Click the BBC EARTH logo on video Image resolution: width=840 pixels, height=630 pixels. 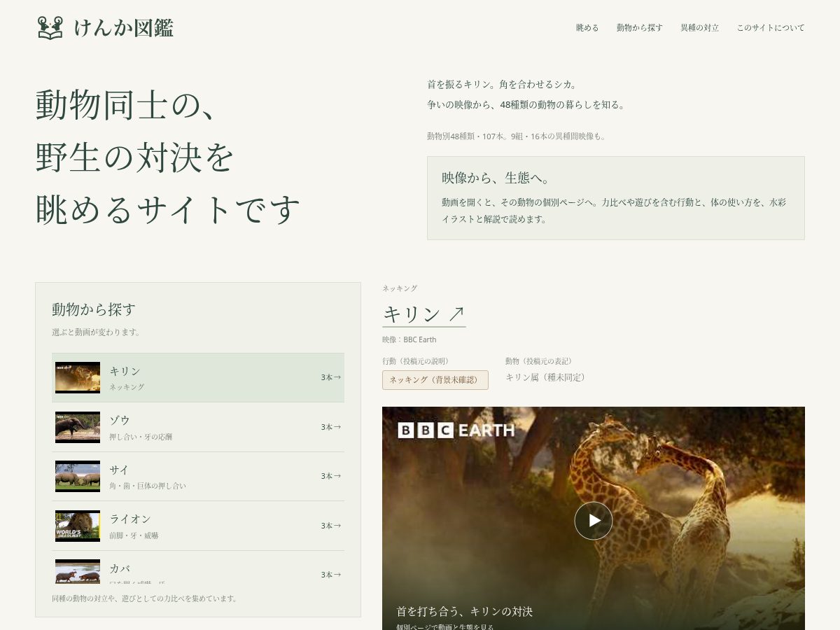[456, 430]
